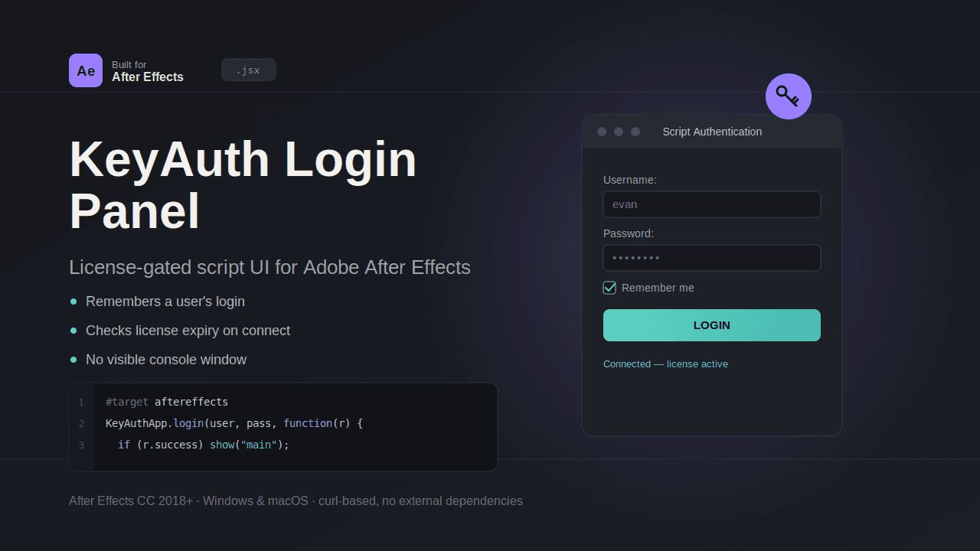
Task: Click the footer compatibility text
Action: tap(296, 501)
